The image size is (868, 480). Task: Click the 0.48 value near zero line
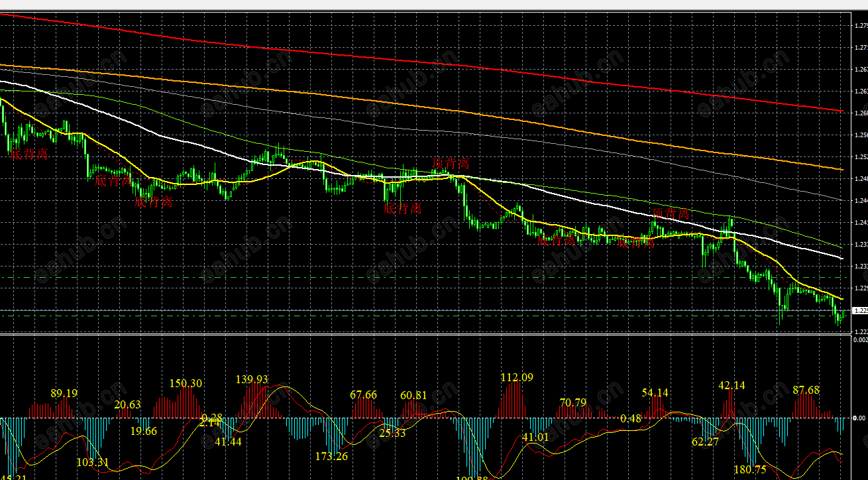click(x=631, y=419)
